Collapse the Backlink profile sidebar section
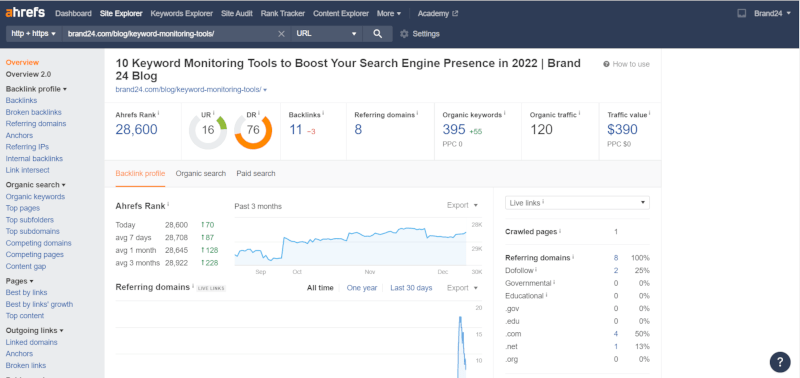 coord(36,89)
